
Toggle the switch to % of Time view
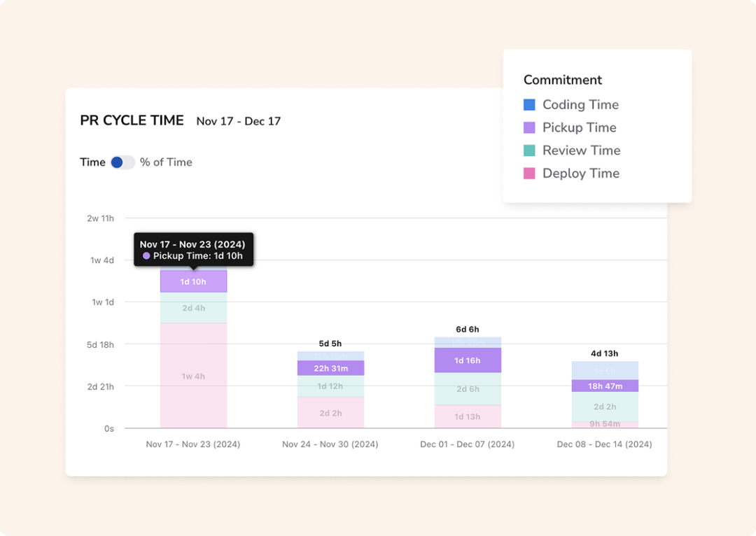(122, 162)
